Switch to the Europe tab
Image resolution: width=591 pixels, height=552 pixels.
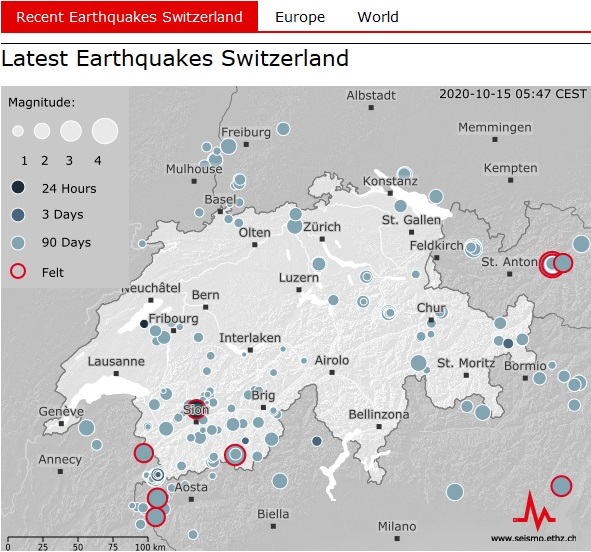(x=300, y=17)
